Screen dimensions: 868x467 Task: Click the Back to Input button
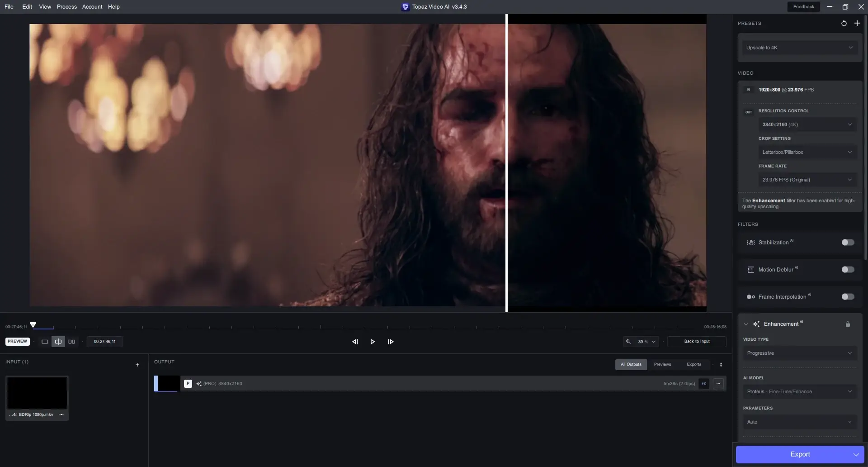697,342
